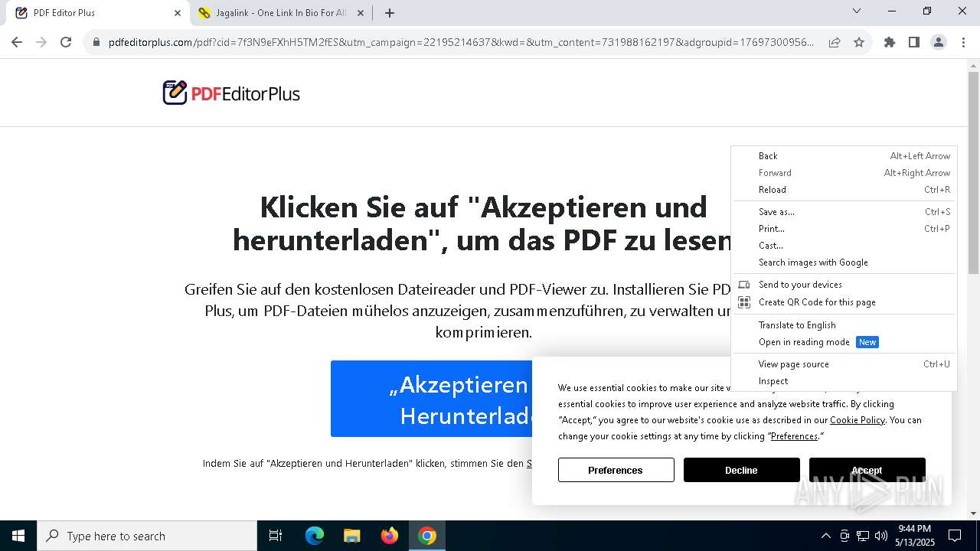980x551 pixels.
Task: Choose Create QR Code for this page
Action: (x=844, y=302)
